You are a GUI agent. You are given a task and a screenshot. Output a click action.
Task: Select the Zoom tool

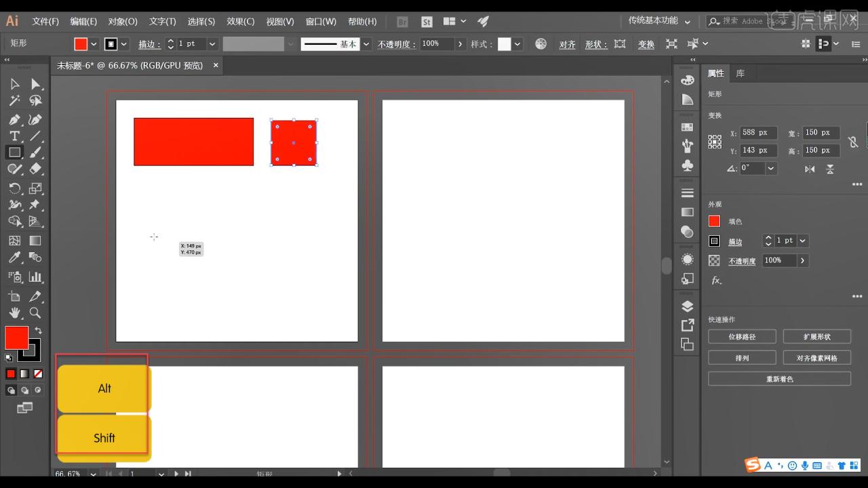point(36,313)
